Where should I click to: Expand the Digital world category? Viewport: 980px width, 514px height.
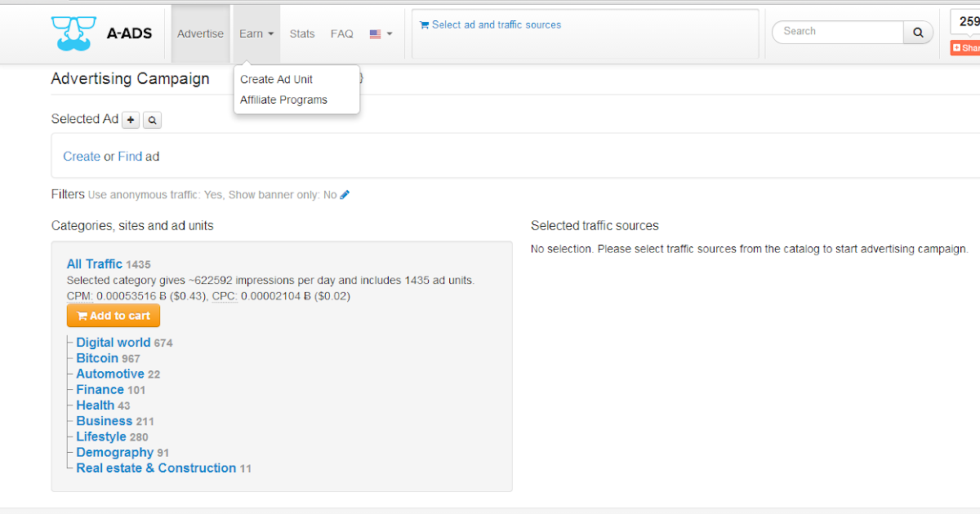(x=114, y=342)
